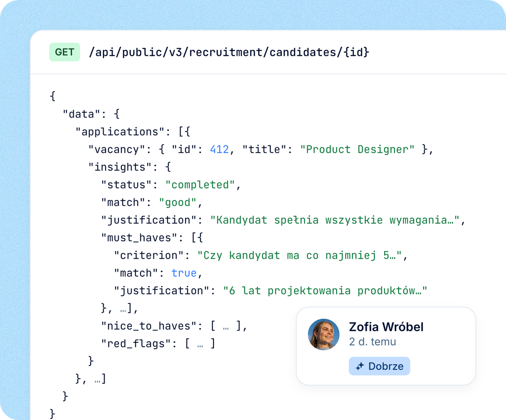The image size is (506, 420).
Task: Click the green GET method badge
Action: pyautogui.click(x=65, y=52)
